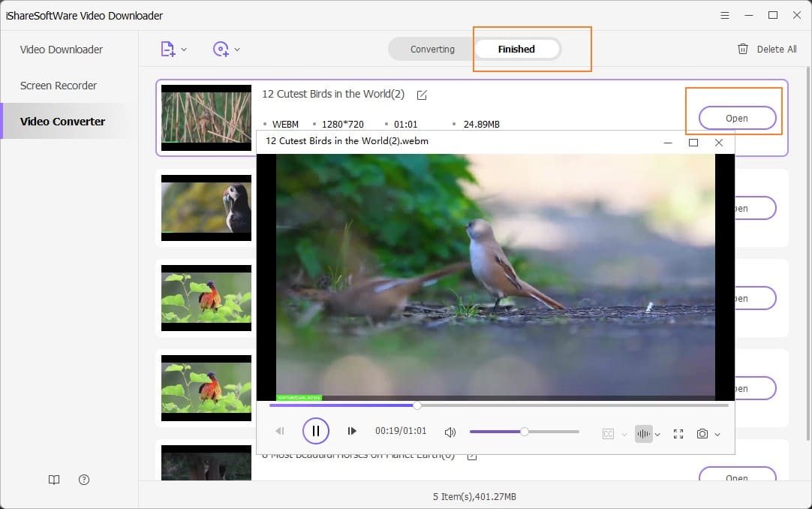Image resolution: width=812 pixels, height=509 pixels.
Task: Click the Add File icon
Action: 169,48
